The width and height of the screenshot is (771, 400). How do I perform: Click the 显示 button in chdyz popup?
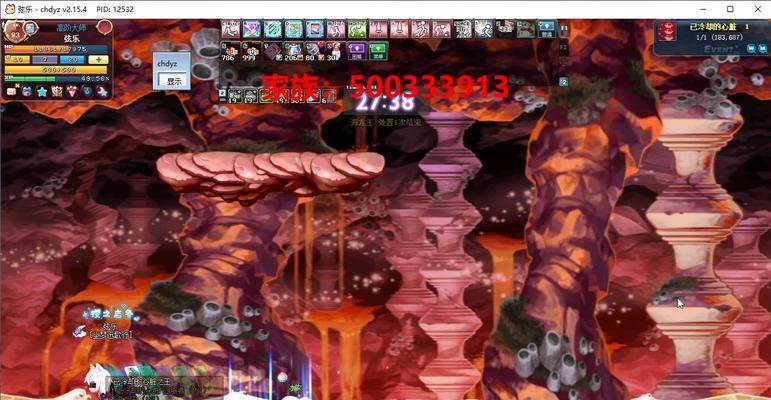[x=174, y=81]
